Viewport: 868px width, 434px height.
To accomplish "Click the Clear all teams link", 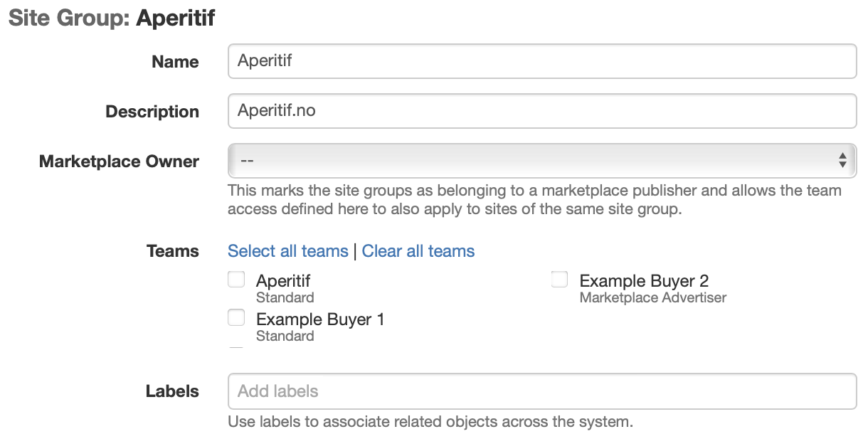I will pyautogui.click(x=418, y=251).
